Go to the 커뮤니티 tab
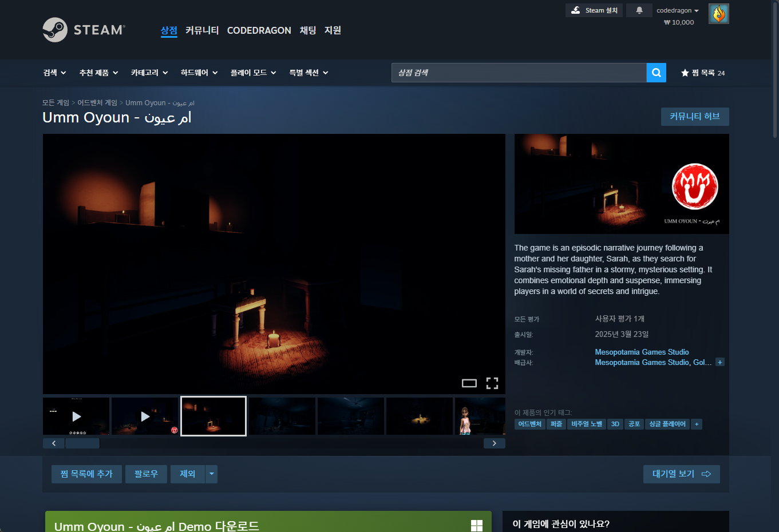Image resolution: width=779 pixels, height=532 pixels. (202, 30)
